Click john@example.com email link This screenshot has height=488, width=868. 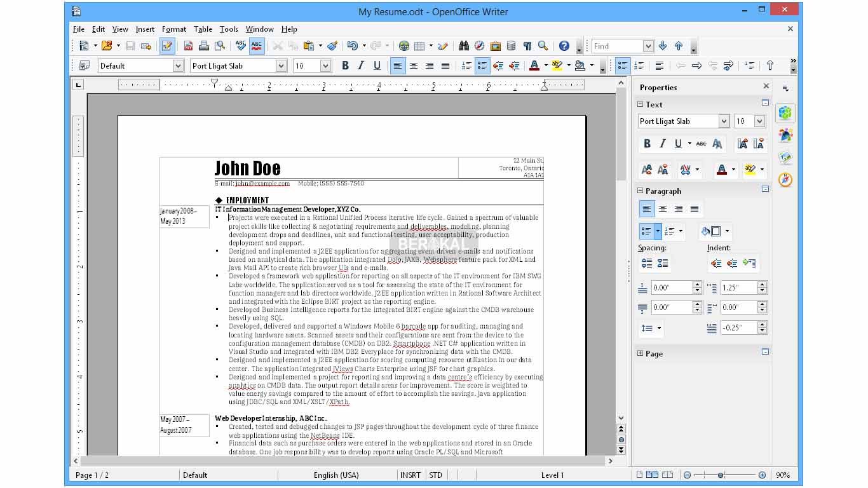pyautogui.click(x=262, y=184)
